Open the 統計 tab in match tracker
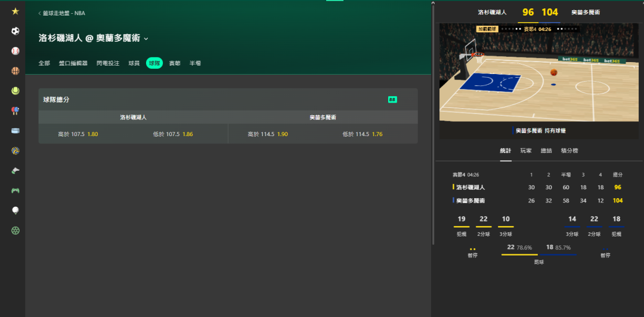Screen dimensions: 644x317 pyautogui.click(x=506, y=151)
